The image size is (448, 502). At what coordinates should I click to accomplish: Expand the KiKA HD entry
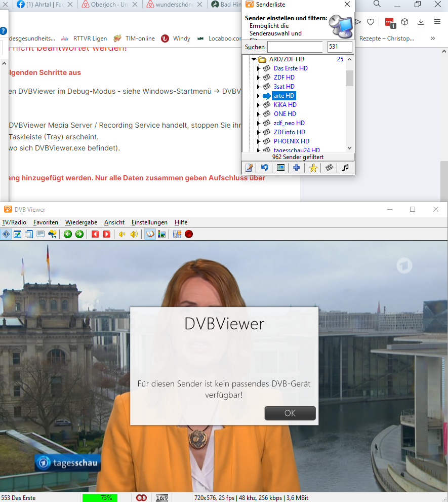point(258,105)
